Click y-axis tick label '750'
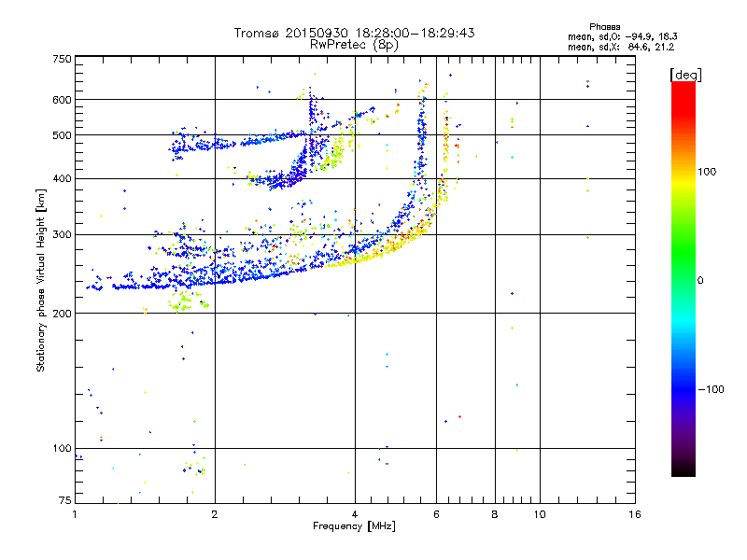Viewport: 747px width, 560px height. coord(62,59)
